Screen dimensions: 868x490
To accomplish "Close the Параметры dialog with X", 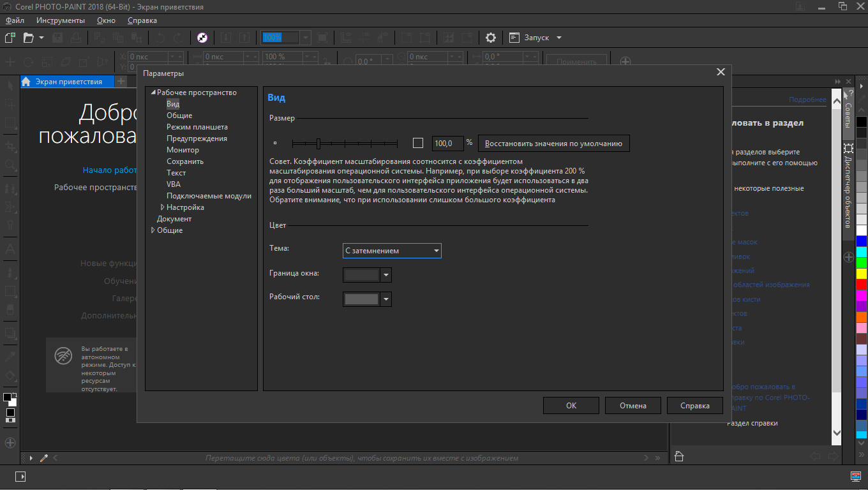I will tap(721, 72).
